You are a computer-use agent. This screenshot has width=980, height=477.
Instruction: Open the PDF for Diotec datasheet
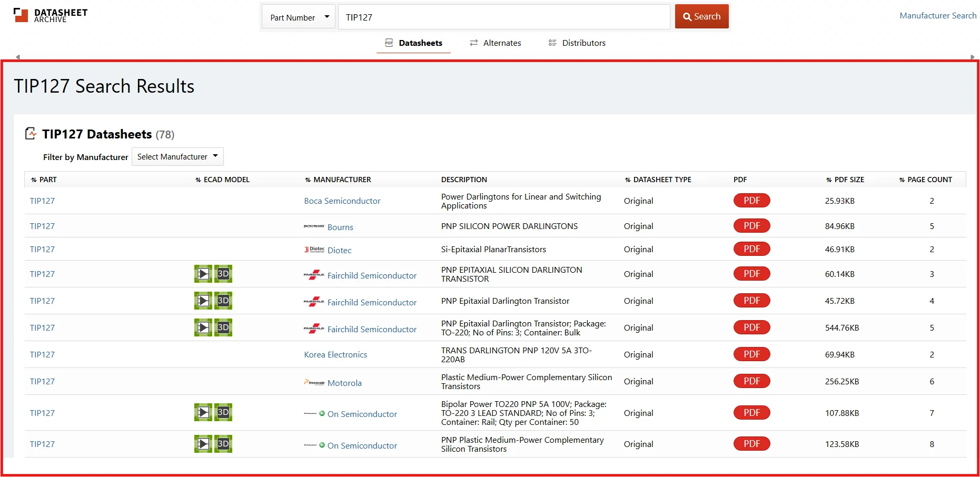click(751, 249)
